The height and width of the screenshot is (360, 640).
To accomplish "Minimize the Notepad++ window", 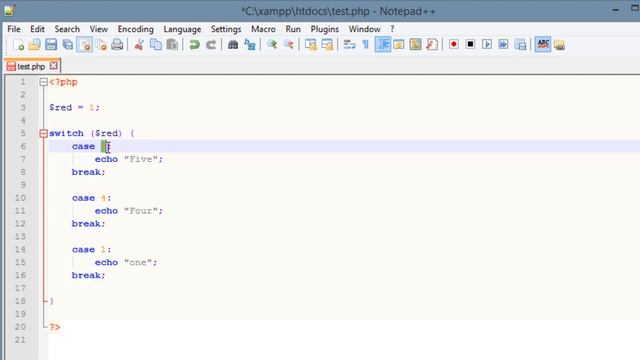I will 616,10.
